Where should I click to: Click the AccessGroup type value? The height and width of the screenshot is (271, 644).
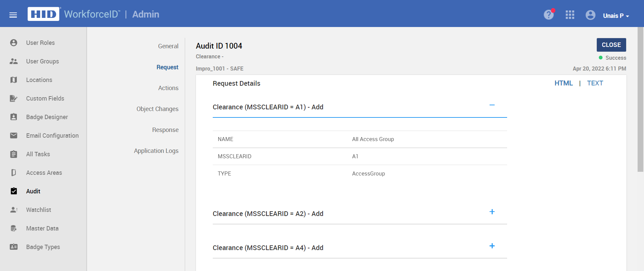point(369,173)
